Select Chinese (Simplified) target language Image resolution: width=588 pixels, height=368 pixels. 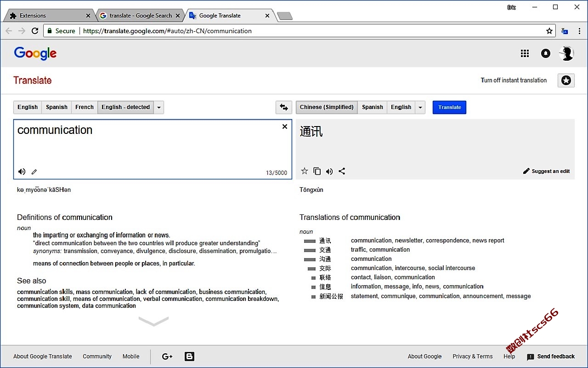[327, 107]
